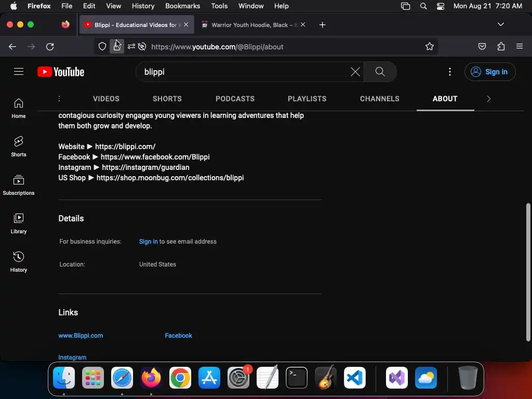Save the page to Pocket
This screenshot has height=399, width=532.
[482, 46]
